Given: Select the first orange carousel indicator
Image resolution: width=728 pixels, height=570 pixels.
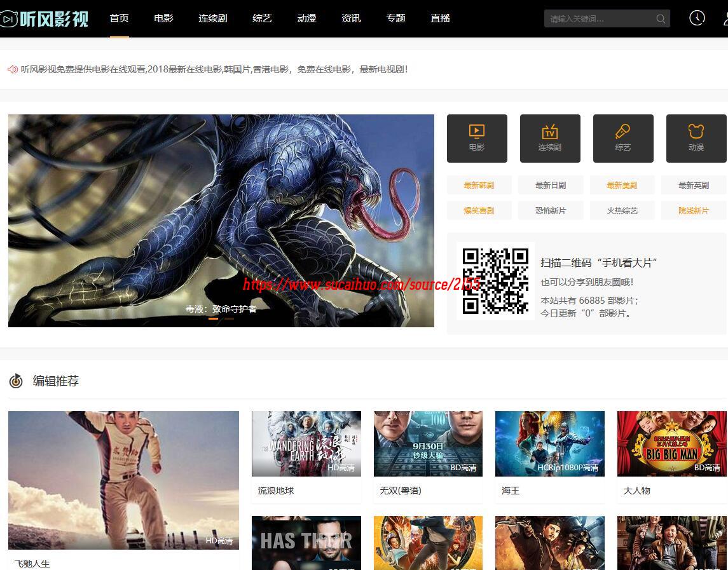Looking at the screenshot, I should [x=213, y=319].
